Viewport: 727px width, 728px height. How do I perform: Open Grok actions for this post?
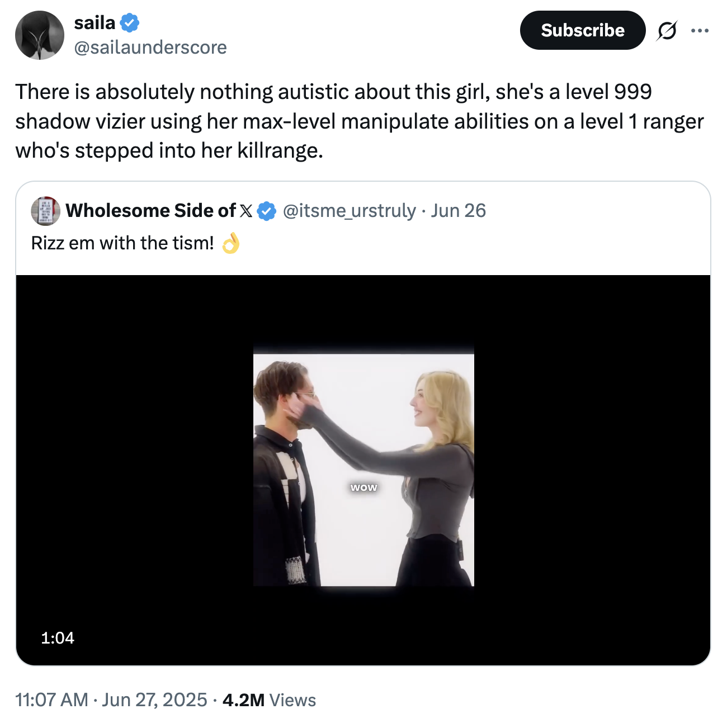(668, 30)
